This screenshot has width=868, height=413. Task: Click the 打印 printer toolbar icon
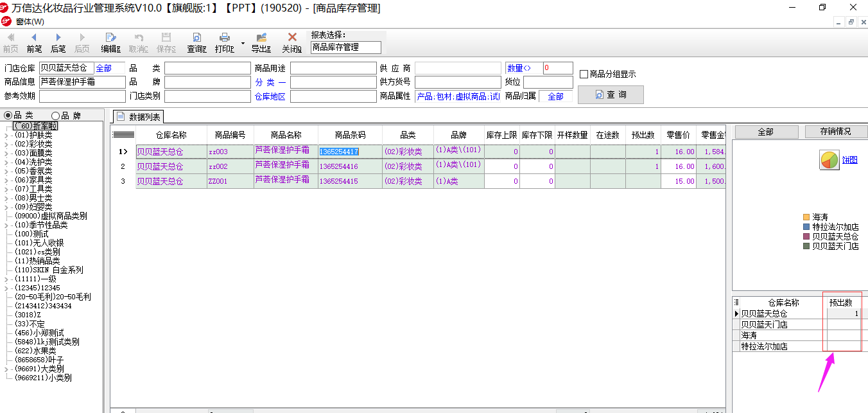pos(225,37)
